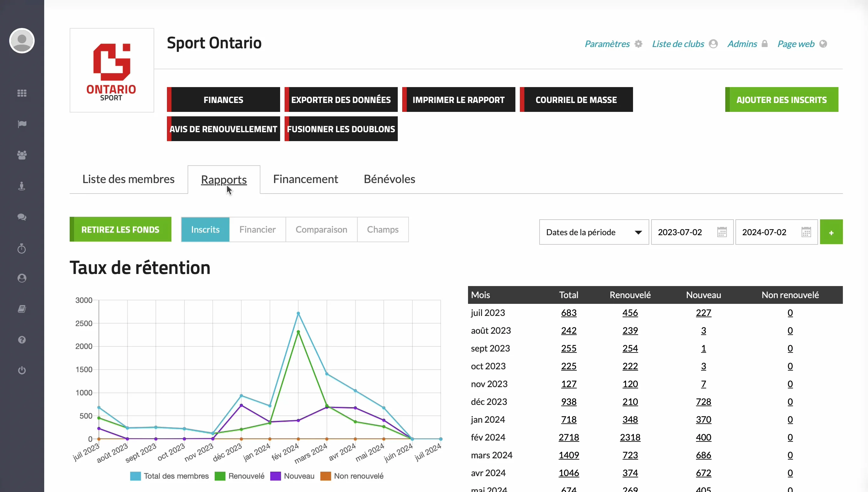Click the Non renouvelé orange legend swatch
The width and height of the screenshot is (868, 492).
[325, 476]
